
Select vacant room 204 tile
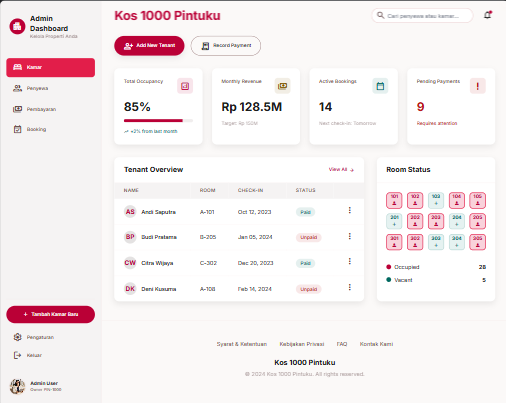[457, 221]
